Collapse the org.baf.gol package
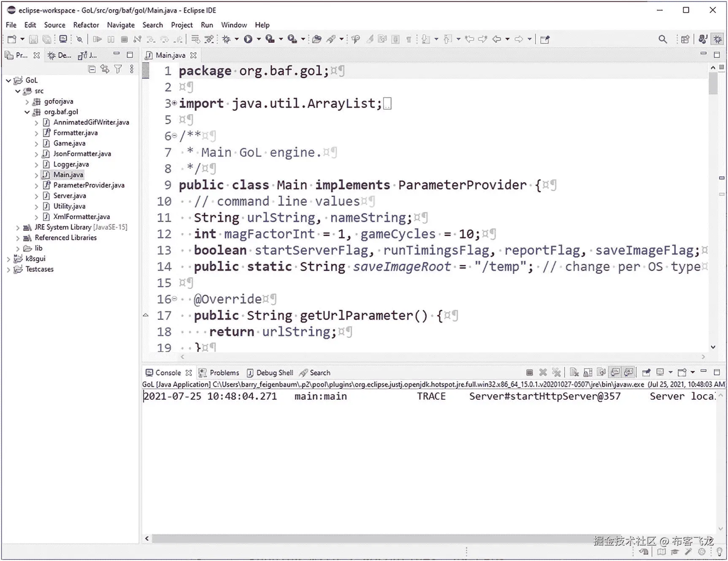Viewport: 728px width, 561px height. coord(27,112)
